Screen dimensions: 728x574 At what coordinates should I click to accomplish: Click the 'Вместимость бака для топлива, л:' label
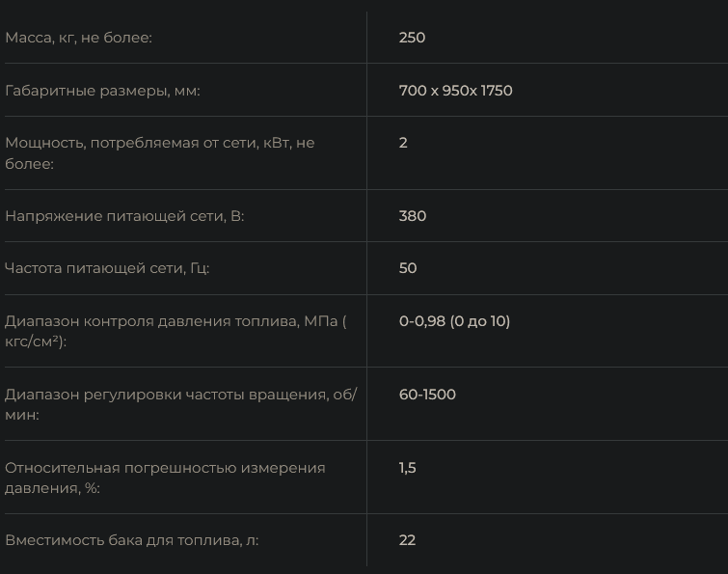coord(132,540)
